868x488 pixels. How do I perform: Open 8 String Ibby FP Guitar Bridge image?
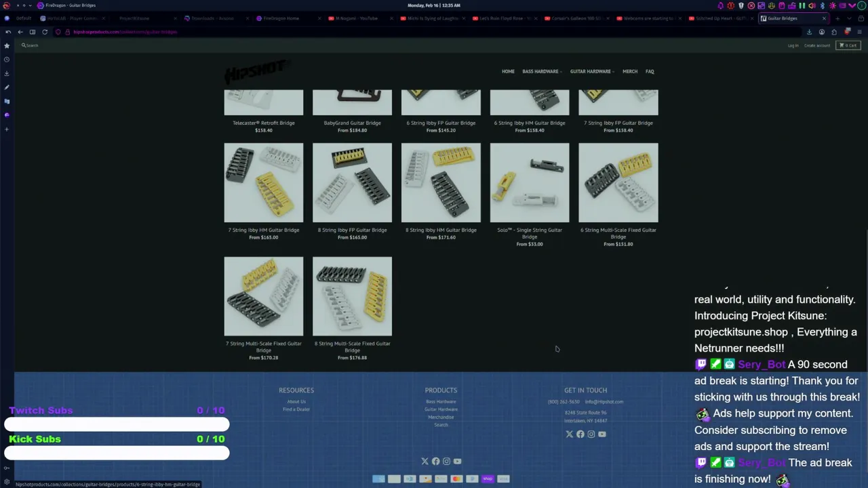(x=352, y=182)
